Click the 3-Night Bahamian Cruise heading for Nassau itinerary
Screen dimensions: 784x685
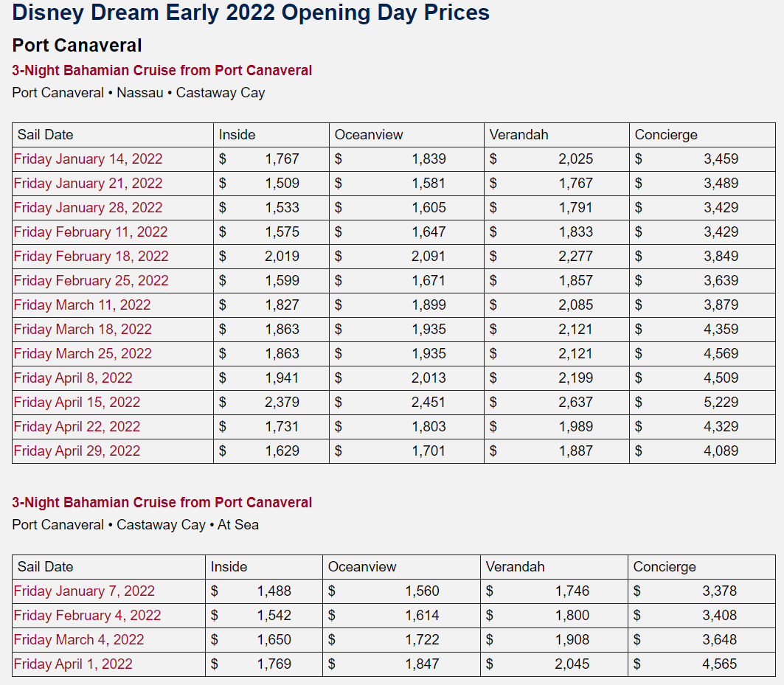click(162, 71)
